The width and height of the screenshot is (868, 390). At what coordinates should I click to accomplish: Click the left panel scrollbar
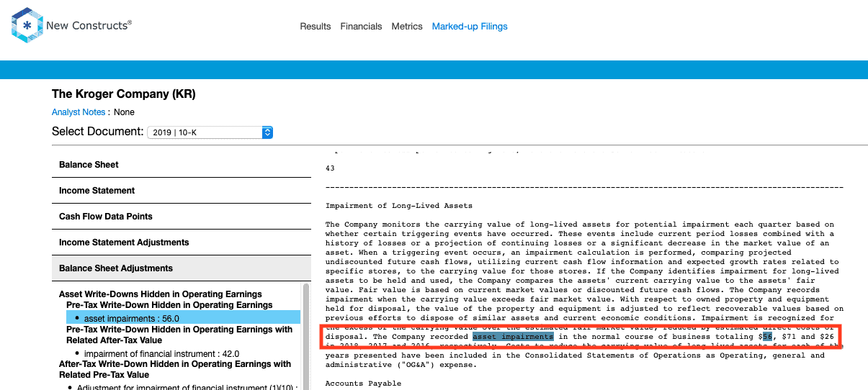pyautogui.click(x=306, y=336)
